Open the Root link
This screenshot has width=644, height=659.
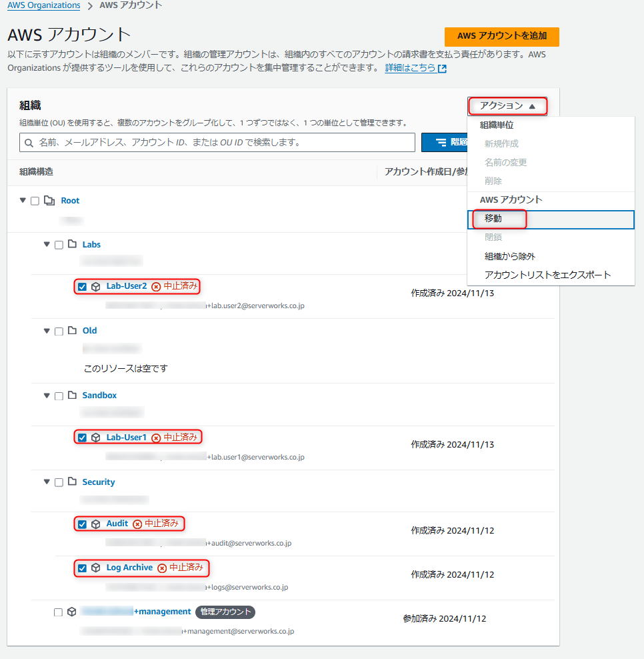coord(70,201)
